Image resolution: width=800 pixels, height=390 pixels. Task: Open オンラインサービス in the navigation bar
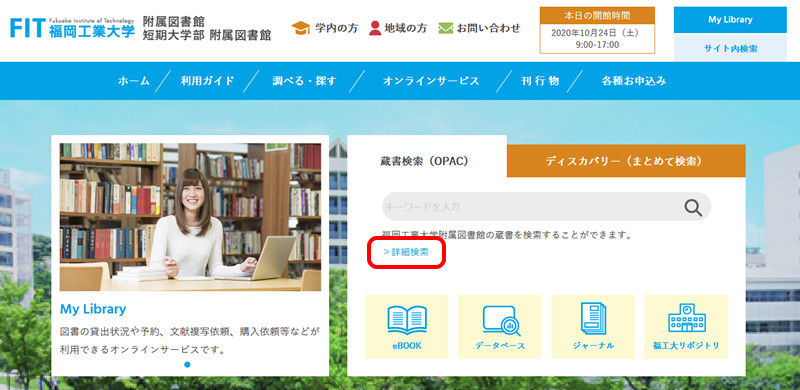(x=431, y=81)
